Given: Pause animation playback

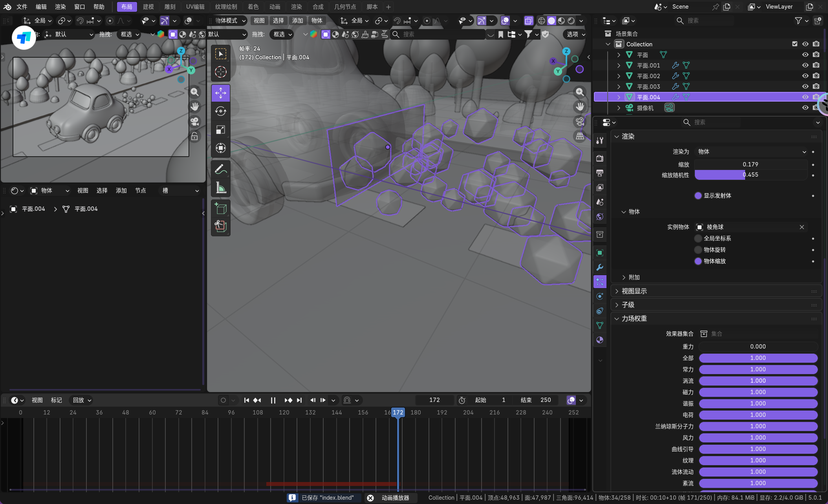Looking at the screenshot, I should point(273,400).
